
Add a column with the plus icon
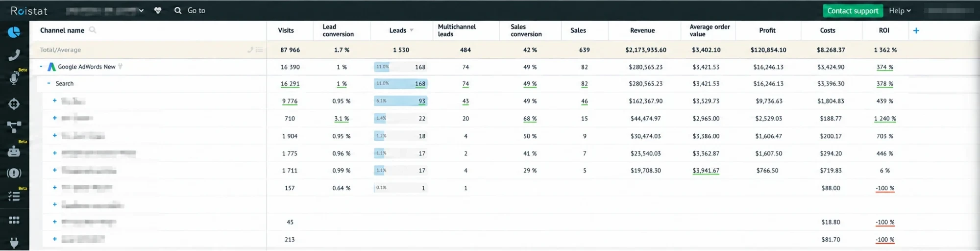click(x=916, y=30)
